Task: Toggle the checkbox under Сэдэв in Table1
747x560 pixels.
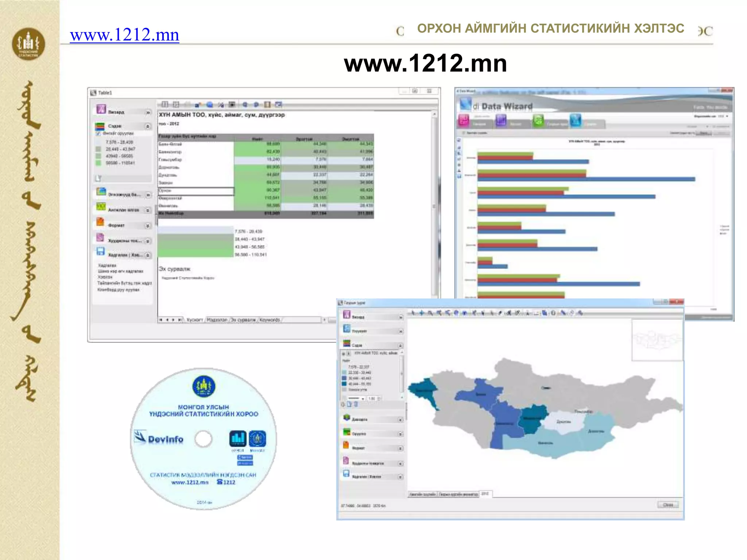Action: click(98, 134)
